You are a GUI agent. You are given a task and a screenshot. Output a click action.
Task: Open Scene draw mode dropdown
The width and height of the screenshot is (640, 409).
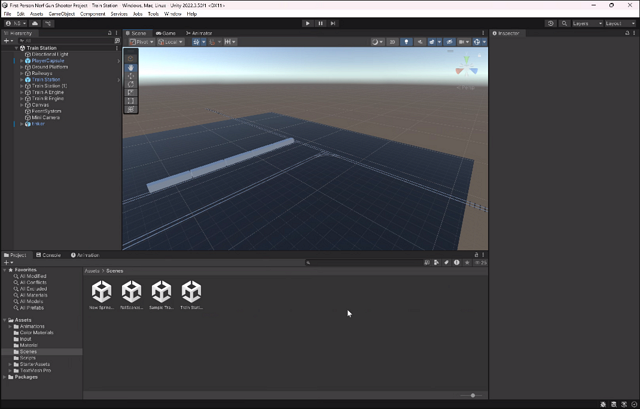pyautogui.click(x=377, y=42)
